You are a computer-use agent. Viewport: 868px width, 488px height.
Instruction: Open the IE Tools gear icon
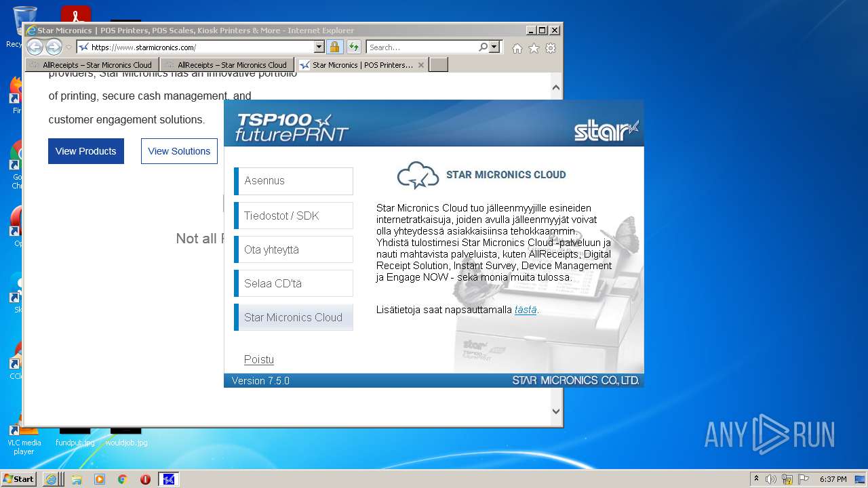[x=551, y=48]
